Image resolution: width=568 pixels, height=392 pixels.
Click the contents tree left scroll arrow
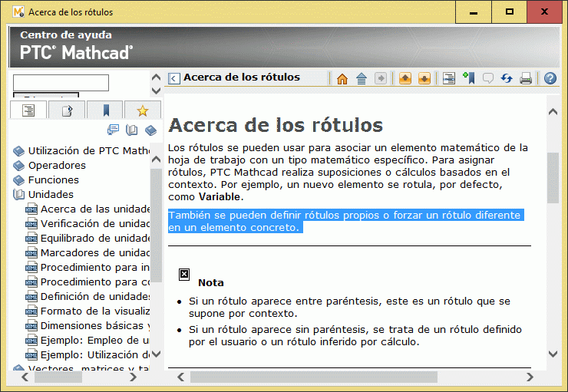coord(25,377)
